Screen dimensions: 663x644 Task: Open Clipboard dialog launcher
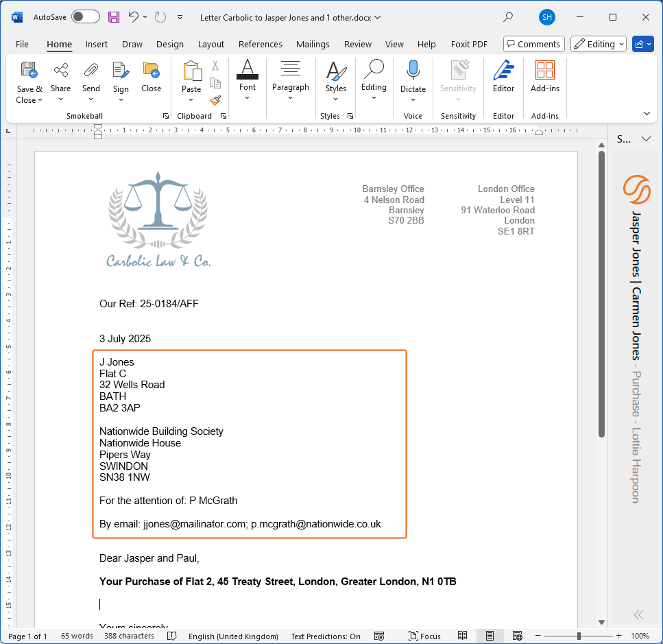point(224,116)
